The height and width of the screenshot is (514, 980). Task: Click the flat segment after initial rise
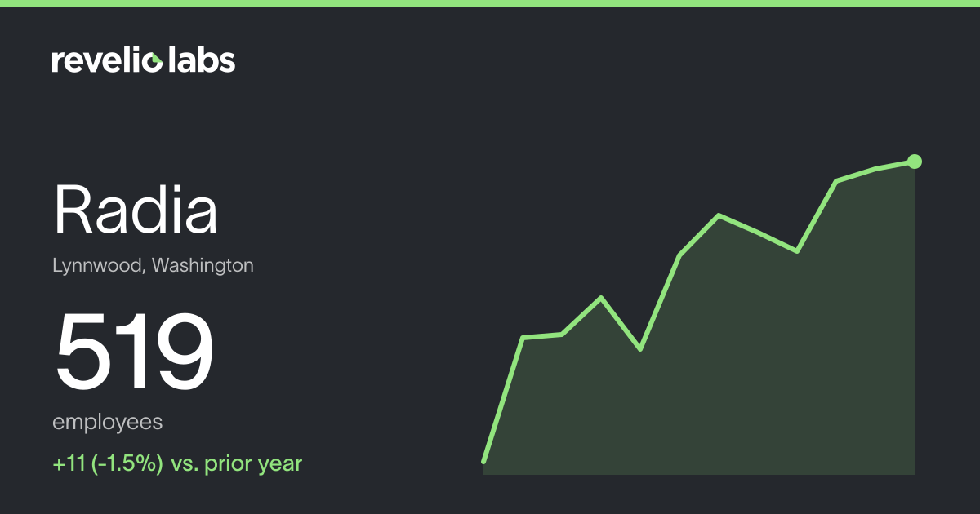(542, 335)
